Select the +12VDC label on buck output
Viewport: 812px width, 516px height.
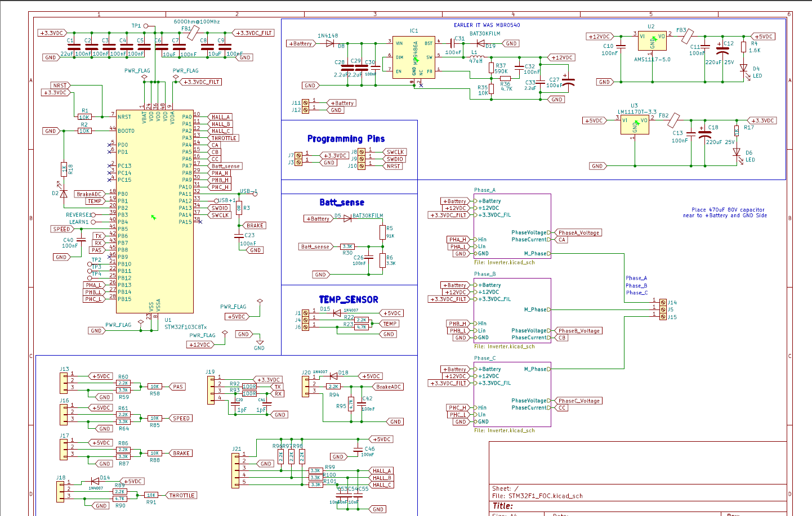(x=561, y=57)
